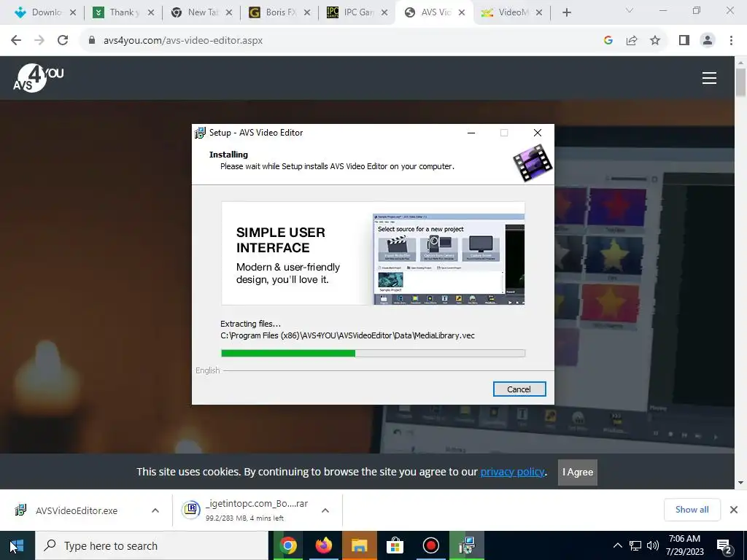Switch to the New Tab tab
The image size is (747, 560).
(x=202, y=12)
